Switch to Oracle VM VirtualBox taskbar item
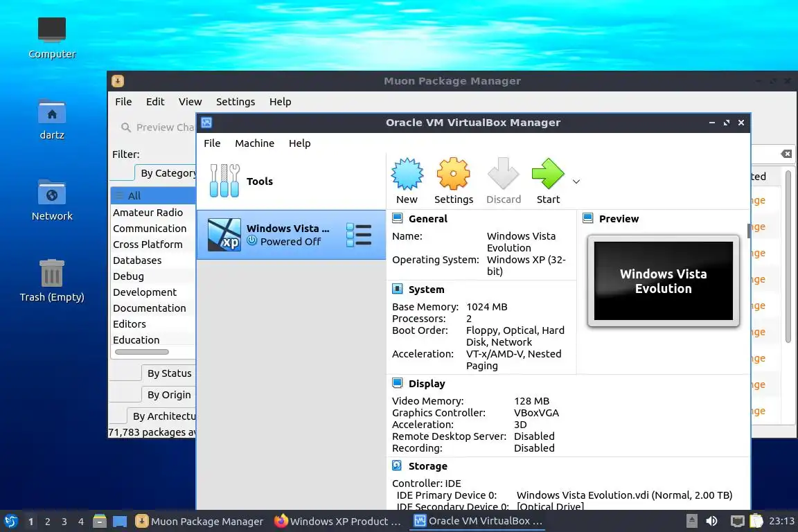 [x=477, y=522]
